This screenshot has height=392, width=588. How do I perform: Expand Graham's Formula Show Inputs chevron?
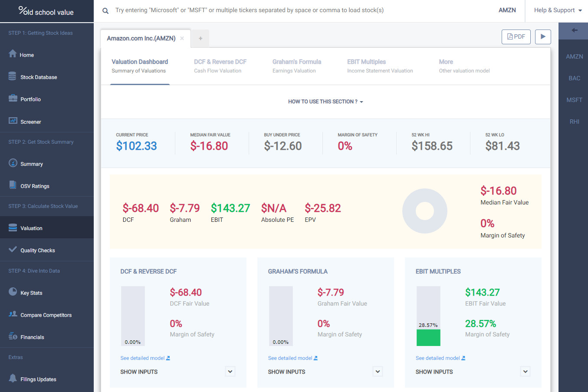coord(378,372)
